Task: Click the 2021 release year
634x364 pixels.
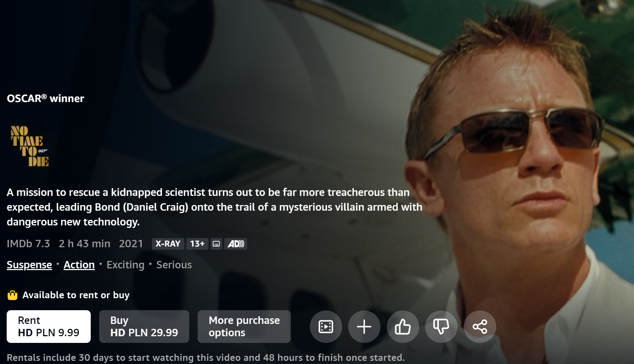Action: click(131, 244)
